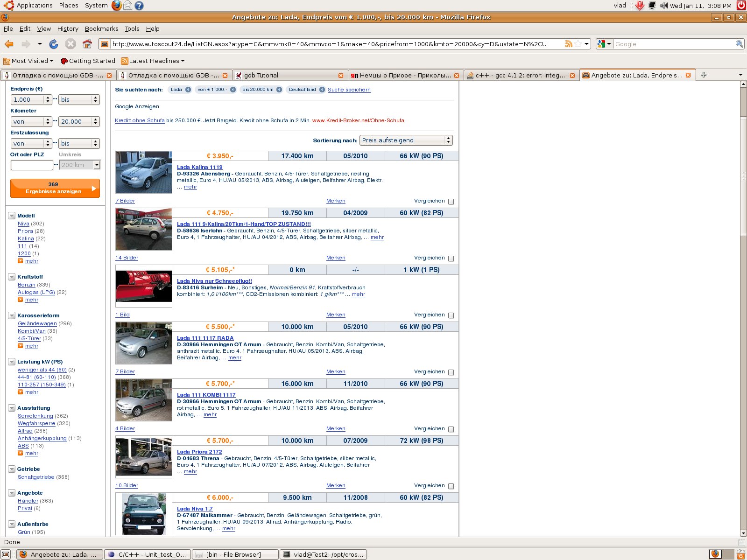Open the 'Lada Kalina 1119' listing link
This screenshot has width=747, height=560.
[200, 167]
